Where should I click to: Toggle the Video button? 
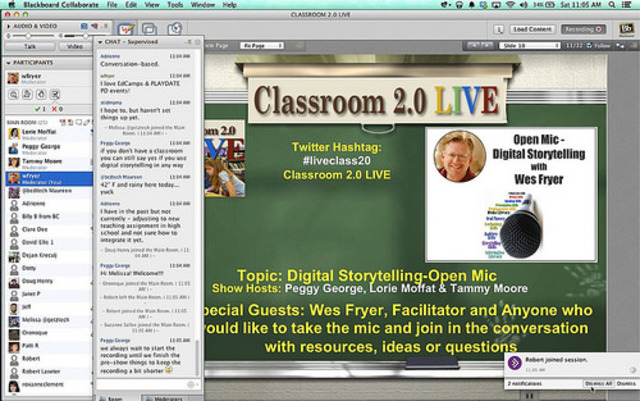75,47
